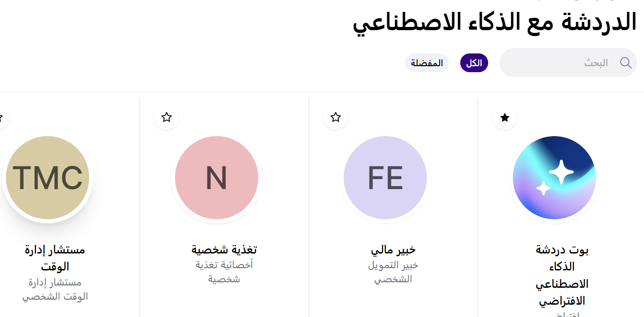Open بوت دردشة الذكاء الاصطناعي الافتراضي title
The image size is (644, 317).
(x=562, y=275)
